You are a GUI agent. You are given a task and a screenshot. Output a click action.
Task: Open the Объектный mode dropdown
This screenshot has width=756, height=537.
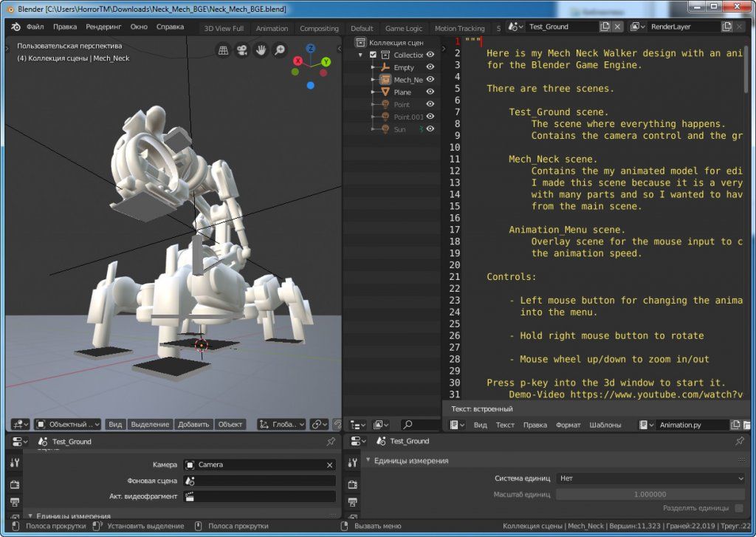click(68, 425)
